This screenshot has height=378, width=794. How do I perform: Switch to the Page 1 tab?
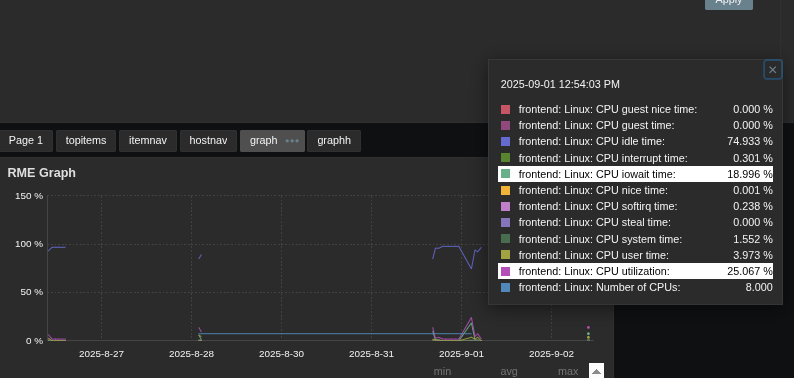click(x=26, y=141)
